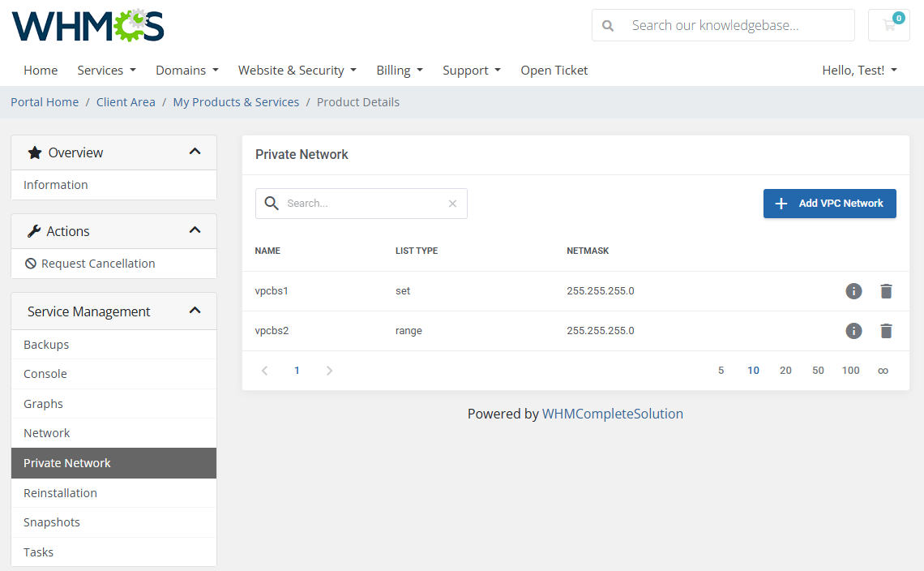The height and width of the screenshot is (571, 924).
Task: Show infinite results per page
Action: [x=883, y=370]
